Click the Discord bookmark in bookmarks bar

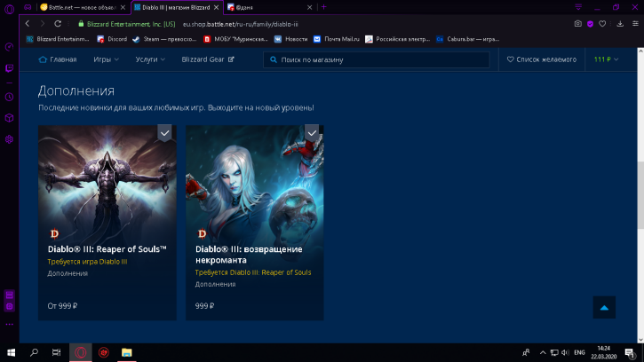pyautogui.click(x=112, y=39)
